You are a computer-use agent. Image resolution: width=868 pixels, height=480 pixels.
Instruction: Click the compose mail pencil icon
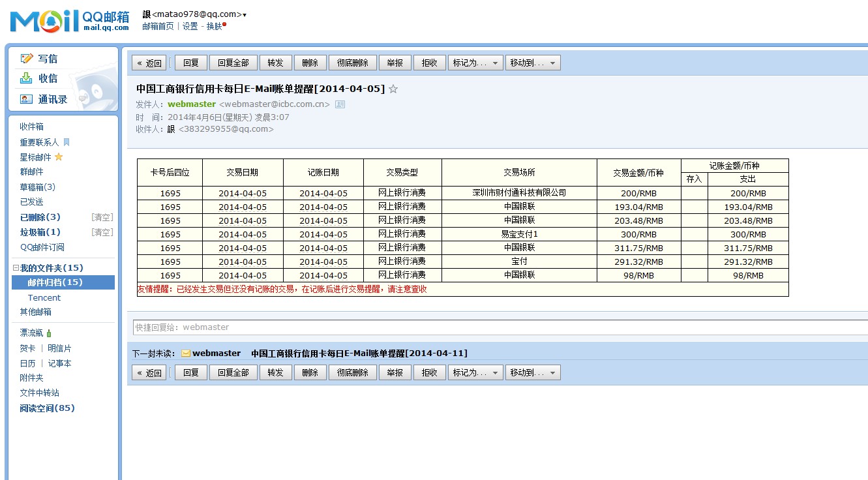pos(26,59)
